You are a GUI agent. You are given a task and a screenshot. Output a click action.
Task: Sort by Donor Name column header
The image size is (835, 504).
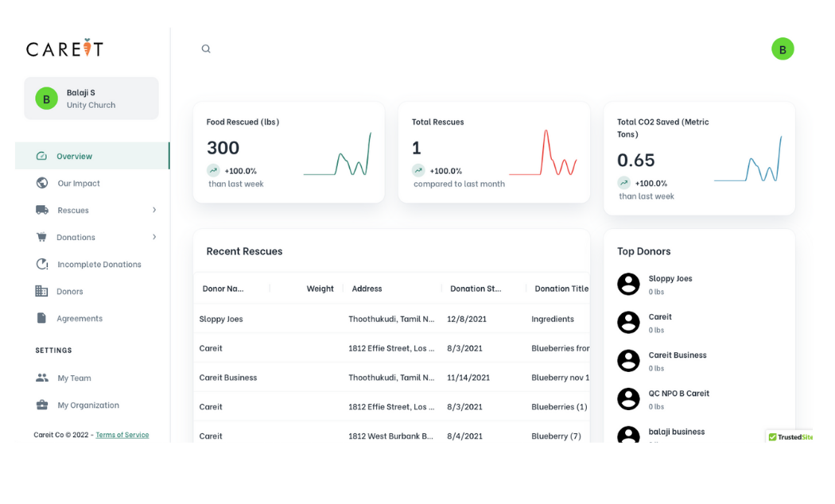223,289
